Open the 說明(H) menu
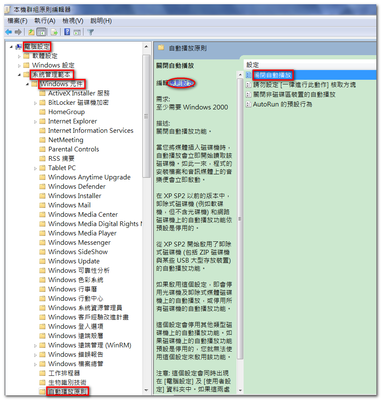381x400 pixels. pyautogui.click(x=101, y=21)
